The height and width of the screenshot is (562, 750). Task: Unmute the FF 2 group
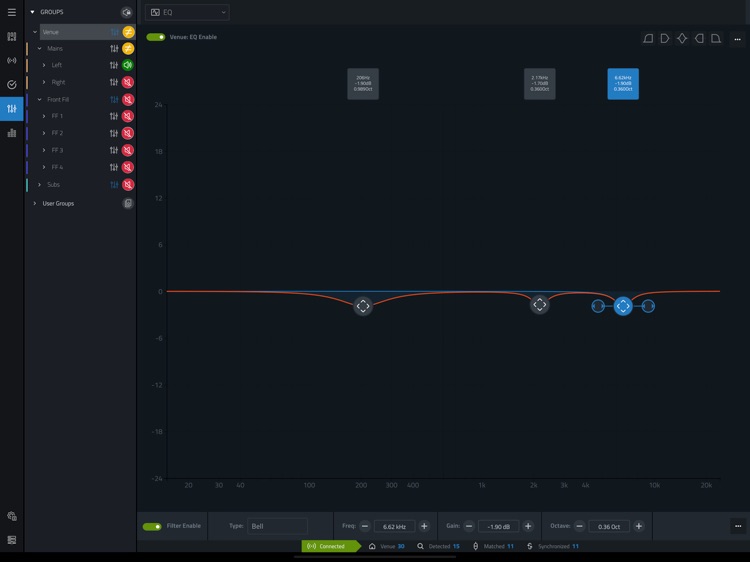128,133
